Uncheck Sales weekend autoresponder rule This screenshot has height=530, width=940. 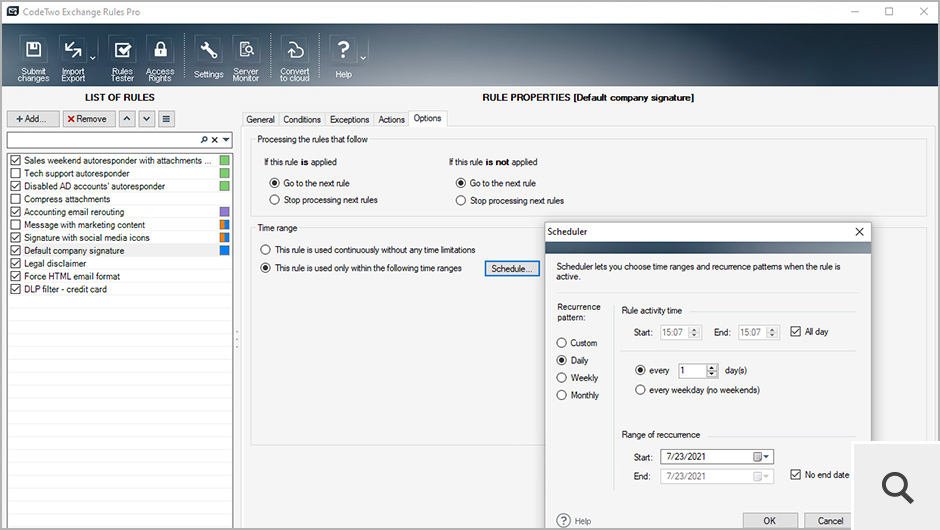tap(16, 160)
